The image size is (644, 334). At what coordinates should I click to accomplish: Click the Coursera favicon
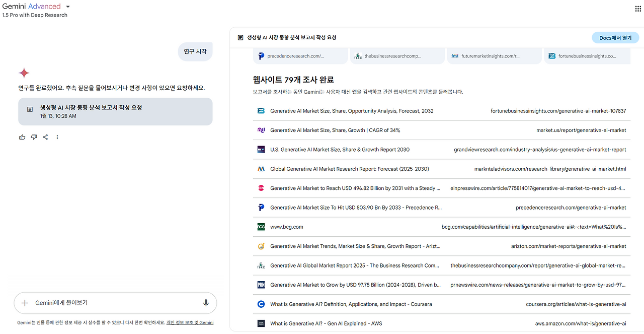point(261,304)
